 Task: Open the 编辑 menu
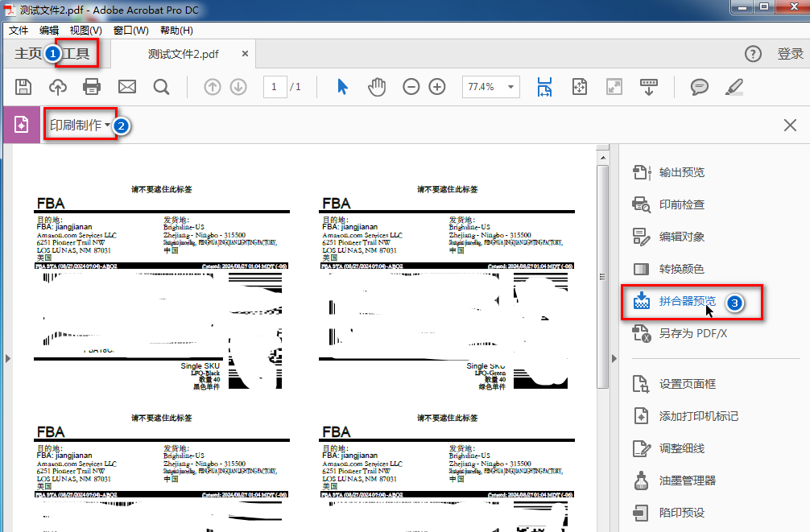point(49,31)
